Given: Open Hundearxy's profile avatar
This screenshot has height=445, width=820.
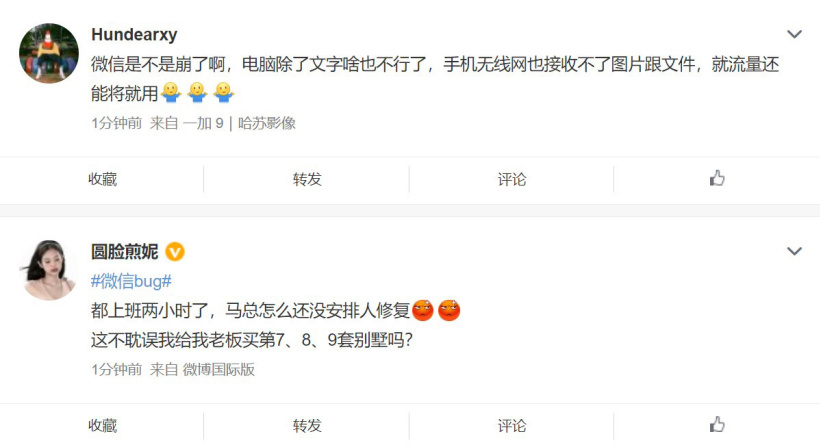Looking at the screenshot, I should (x=49, y=53).
